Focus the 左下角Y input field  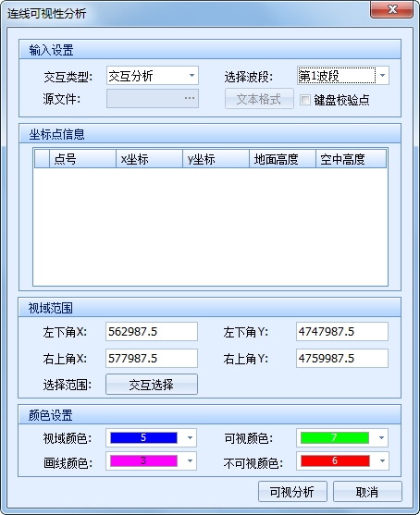pos(341,331)
